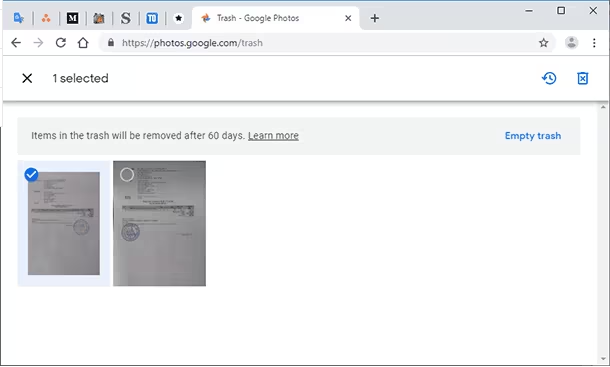Bookmark this page with the star icon
Image resolution: width=610 pixels, height=367 pixels.
tap(543, 43)
